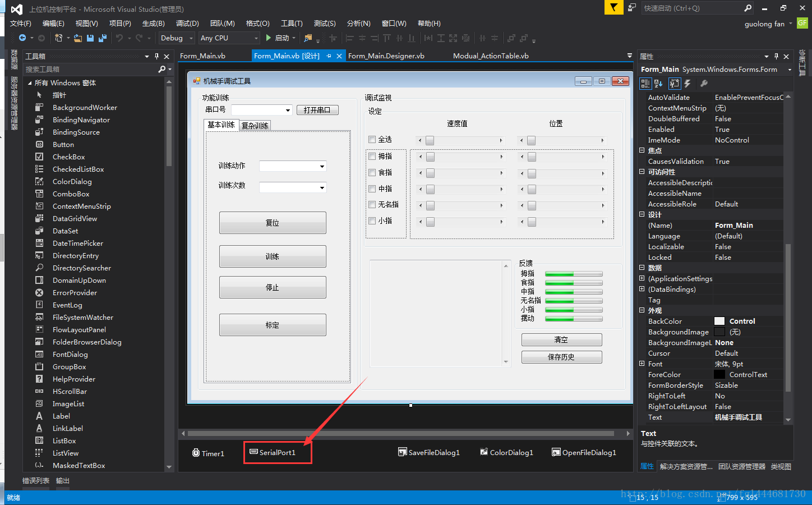
Task: Click the Property Pages wrench icon
Action: (704, 83)
